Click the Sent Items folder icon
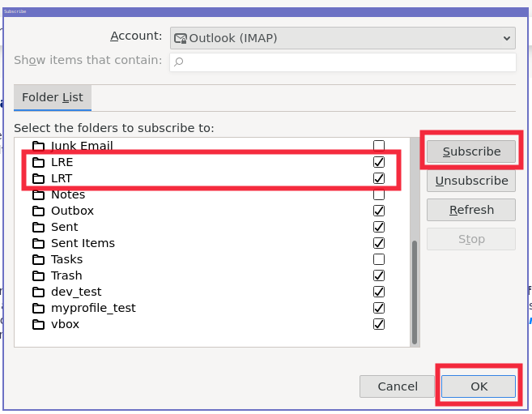Viewport: 532px width, 414px height. point(38,243)
